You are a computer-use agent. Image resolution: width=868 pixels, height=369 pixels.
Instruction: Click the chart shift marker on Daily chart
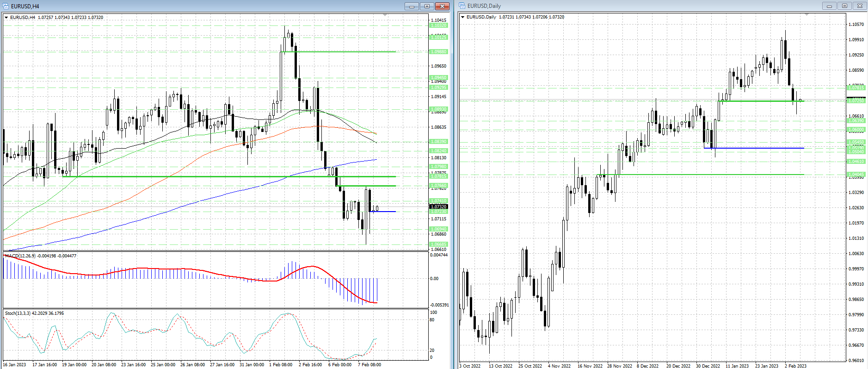(x=807, y=15)
